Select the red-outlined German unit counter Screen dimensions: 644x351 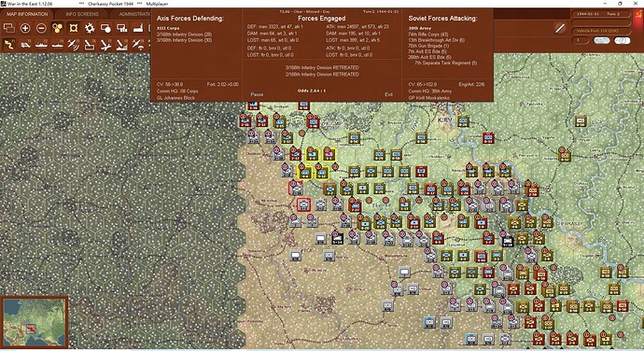click(x=303, y=204)
